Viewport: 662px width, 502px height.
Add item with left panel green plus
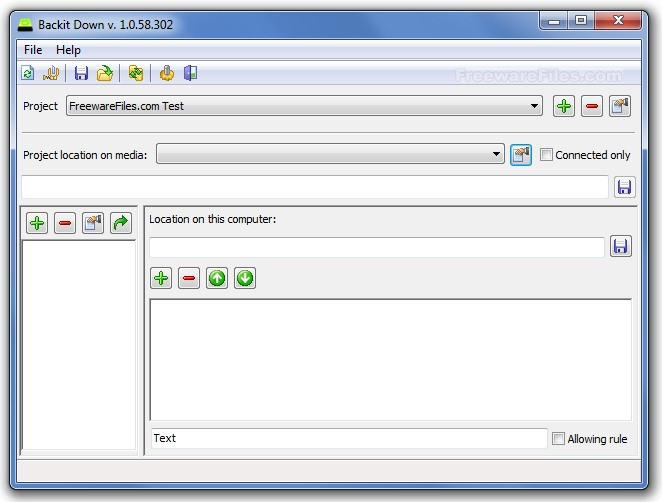[x=37, y=223]
